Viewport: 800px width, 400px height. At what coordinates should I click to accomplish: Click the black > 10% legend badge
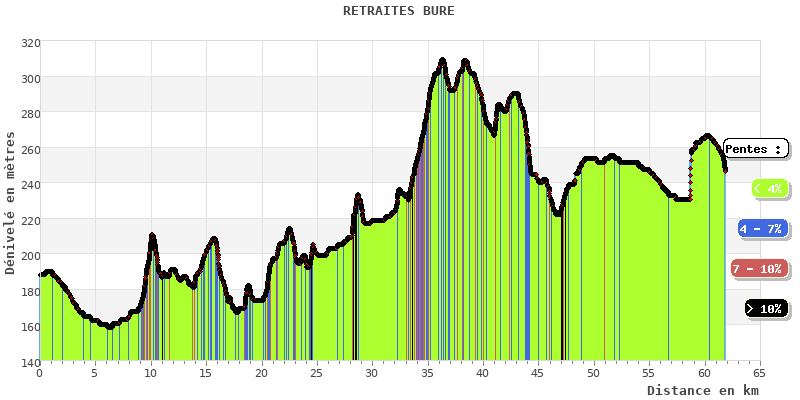(766, 309)
